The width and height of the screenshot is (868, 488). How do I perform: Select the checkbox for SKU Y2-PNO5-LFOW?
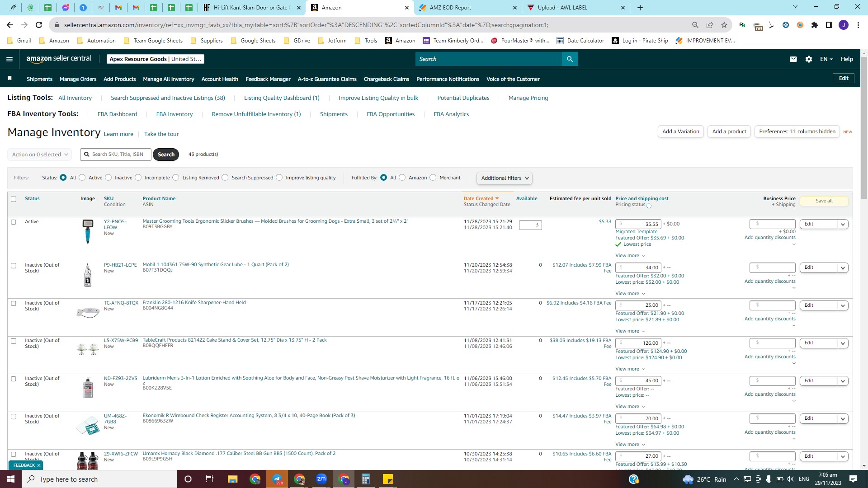tap(14, 222)
